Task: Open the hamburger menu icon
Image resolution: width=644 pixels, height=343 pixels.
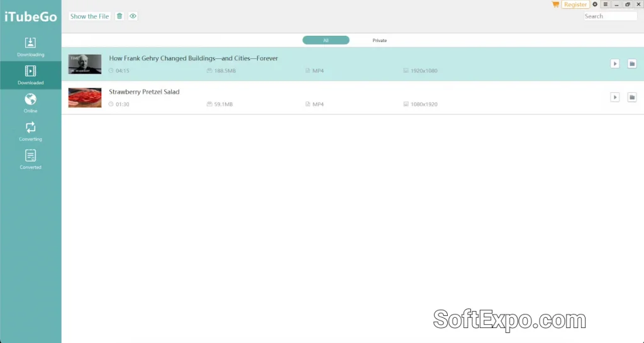Action: 606,4
